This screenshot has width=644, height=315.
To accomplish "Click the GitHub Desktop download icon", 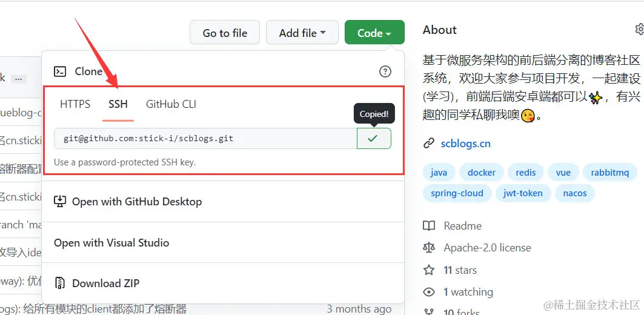I will tap(60, 202).
